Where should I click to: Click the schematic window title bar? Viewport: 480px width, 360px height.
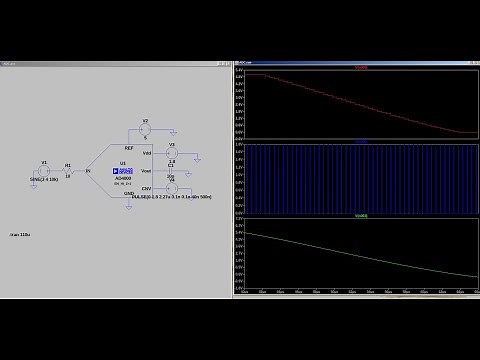(115, 64)
